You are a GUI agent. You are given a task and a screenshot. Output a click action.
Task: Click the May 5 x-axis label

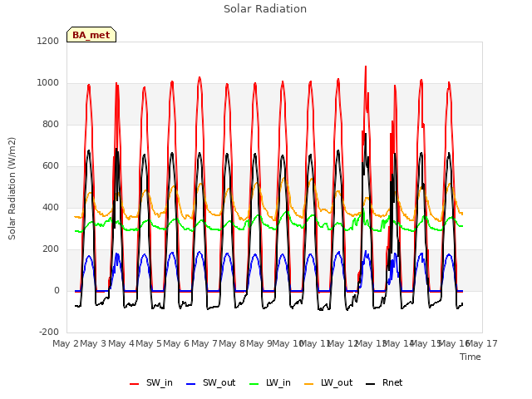pyautogui.click(x=149, y=343)
